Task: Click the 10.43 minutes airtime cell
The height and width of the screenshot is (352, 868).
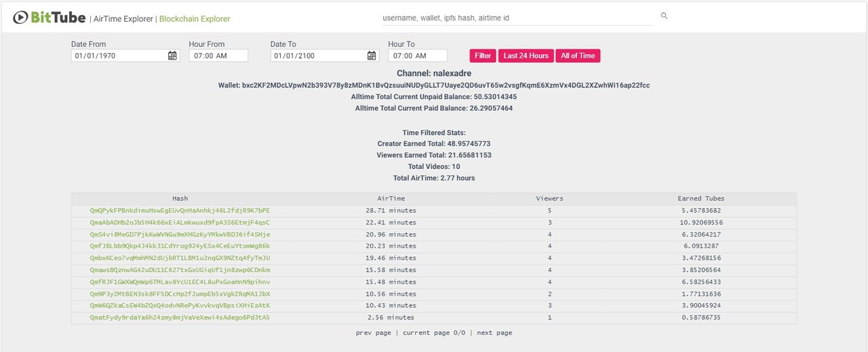Action: pos(391,305)
